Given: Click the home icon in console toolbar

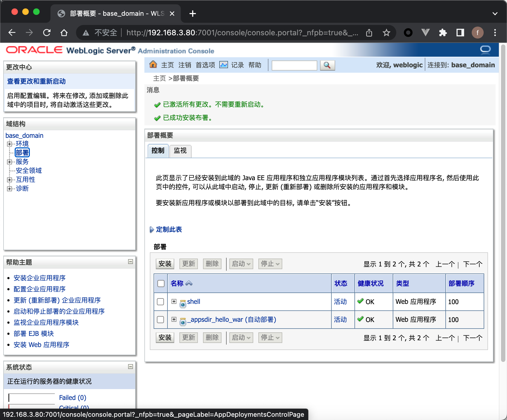Looking at the screenshot, I should click(x=153, y=65).
